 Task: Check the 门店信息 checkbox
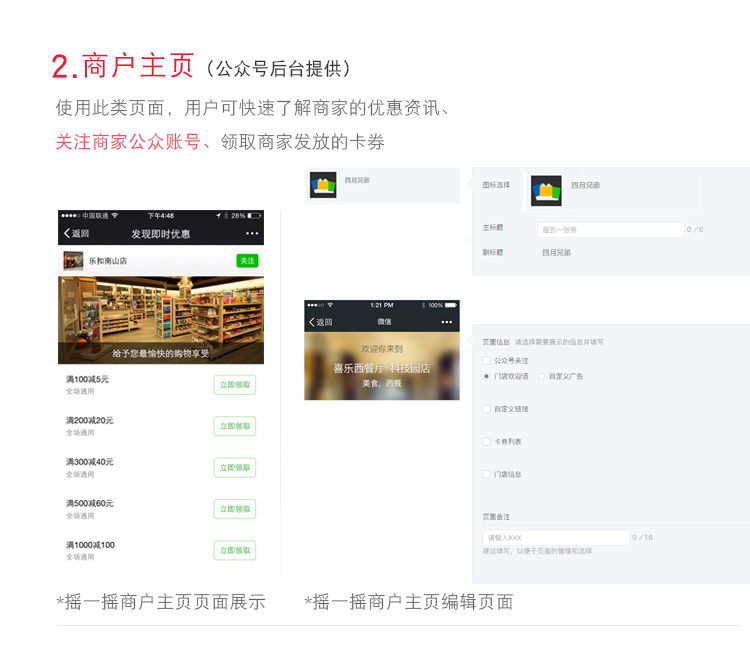(486, 474)
